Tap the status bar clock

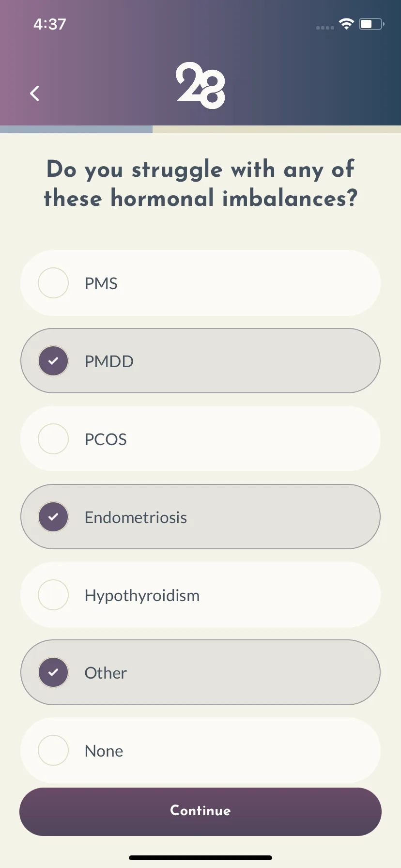click(50, 24)
